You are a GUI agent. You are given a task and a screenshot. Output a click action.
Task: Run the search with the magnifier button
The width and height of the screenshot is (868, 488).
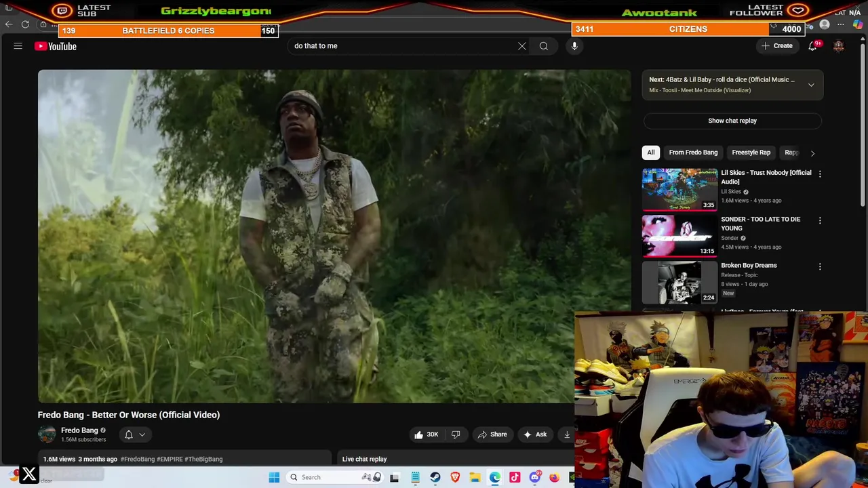pyautogui.click(x=544, y=46)
